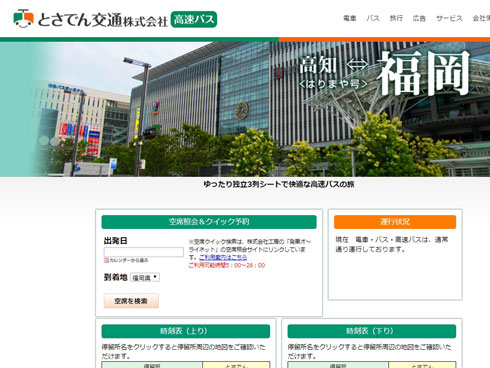Open the calendar icon below 出発日
This screenshot has height=368, width=490.
(x=106, y=260)
